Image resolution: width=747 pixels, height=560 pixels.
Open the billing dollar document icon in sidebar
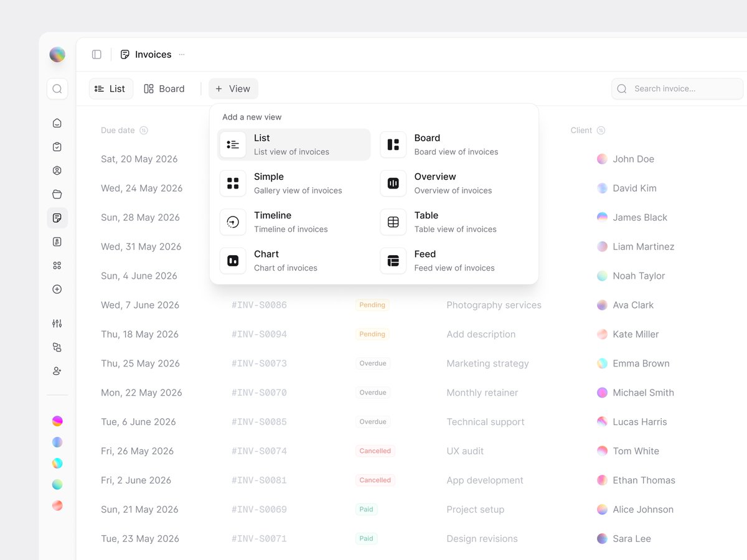click(57, 241)
